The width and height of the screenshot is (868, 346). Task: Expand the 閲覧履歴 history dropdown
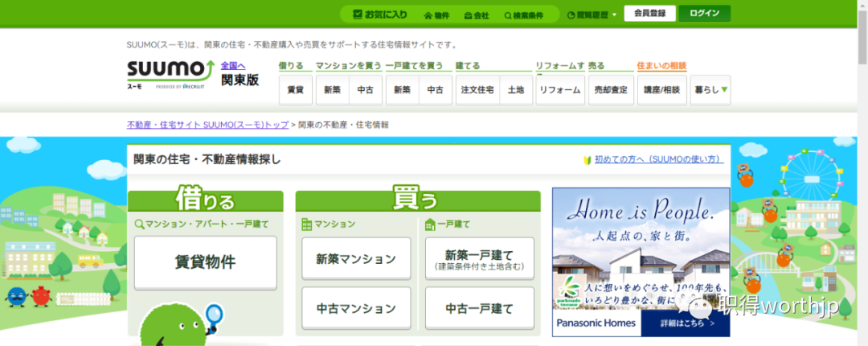pos(592,15)
